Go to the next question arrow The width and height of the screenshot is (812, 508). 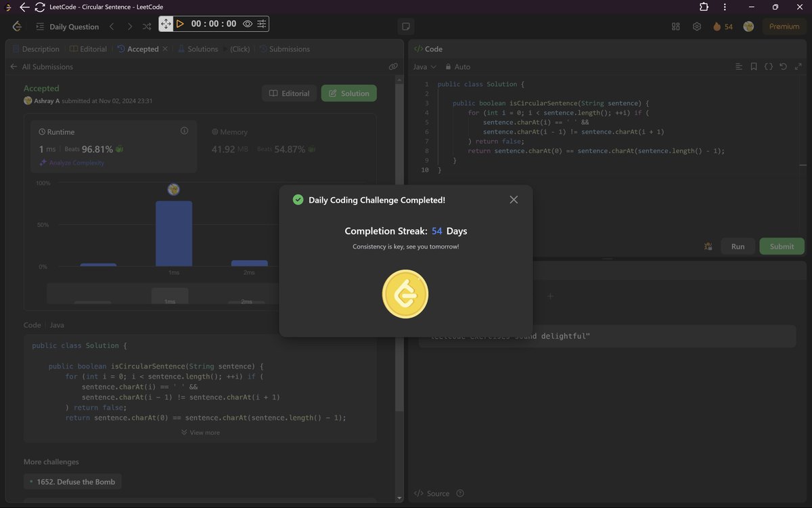point(129,26)
